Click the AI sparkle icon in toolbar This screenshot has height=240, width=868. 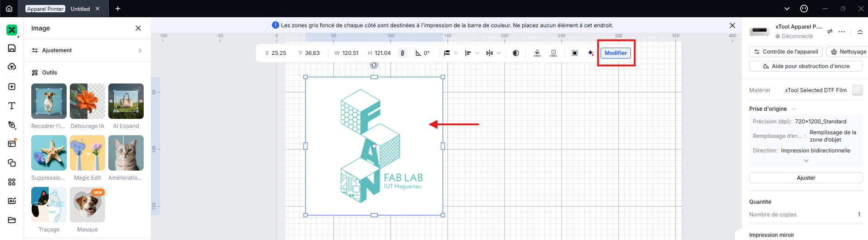591,53
